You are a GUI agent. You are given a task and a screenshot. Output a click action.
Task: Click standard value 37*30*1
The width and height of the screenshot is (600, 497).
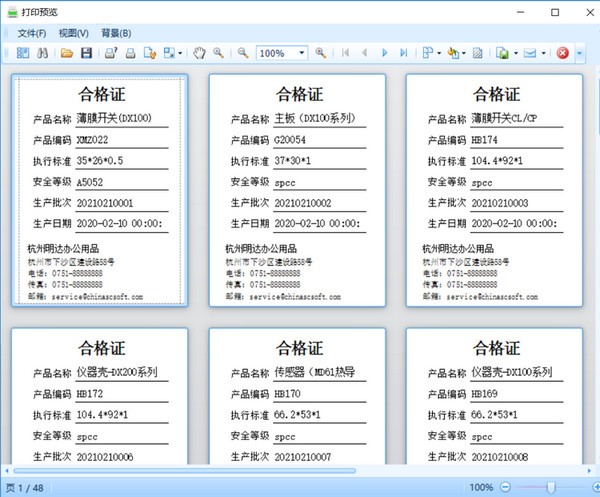(292, 161)
